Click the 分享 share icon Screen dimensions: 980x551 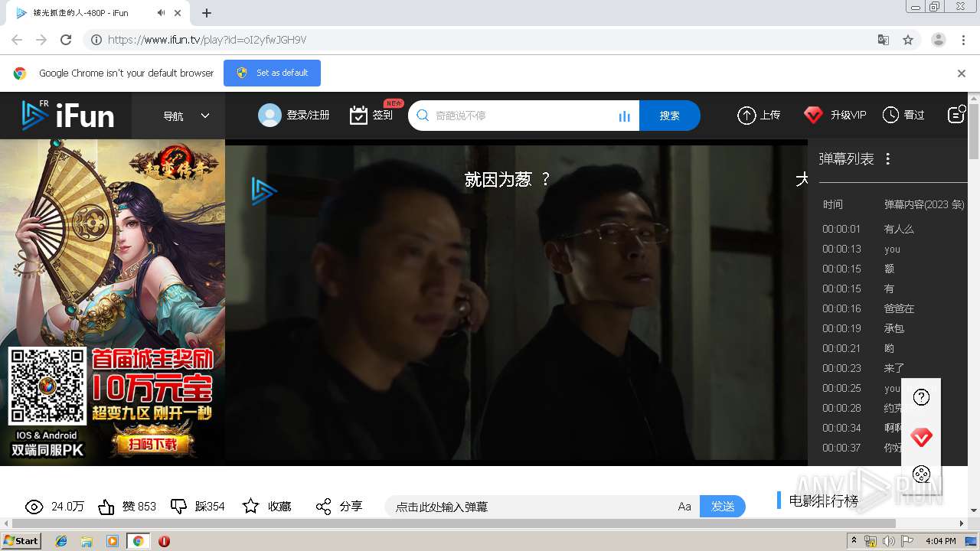323,507
